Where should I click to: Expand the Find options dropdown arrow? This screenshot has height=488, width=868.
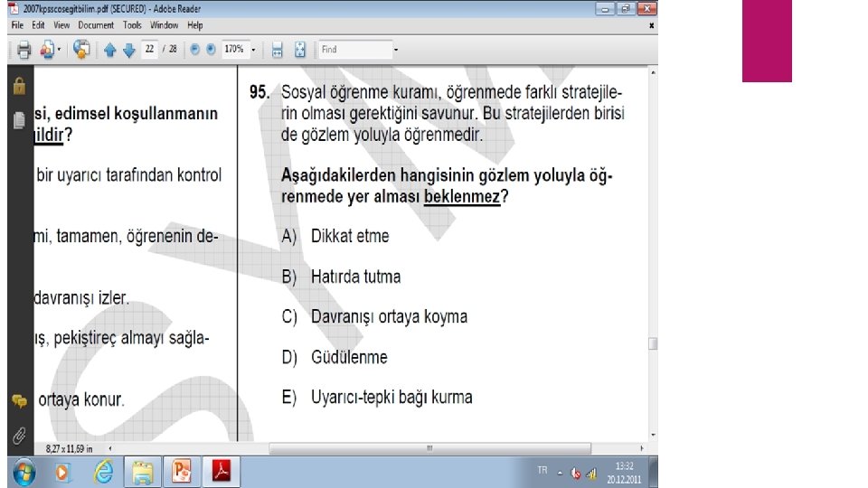coord(396,50)
